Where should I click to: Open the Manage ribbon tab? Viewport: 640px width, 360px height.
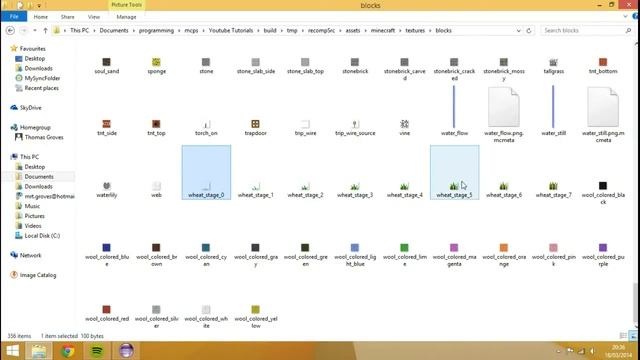(x=126, y=17)
